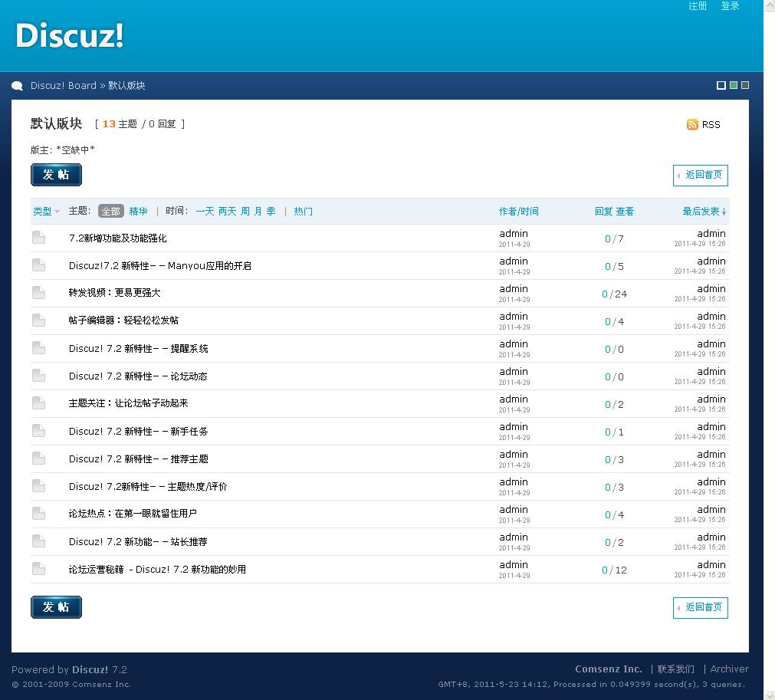Click the 0 reply count of 转发视频 thread
Image resolution: width=775 pixels, height=700 pixels.
pos(605,294)
